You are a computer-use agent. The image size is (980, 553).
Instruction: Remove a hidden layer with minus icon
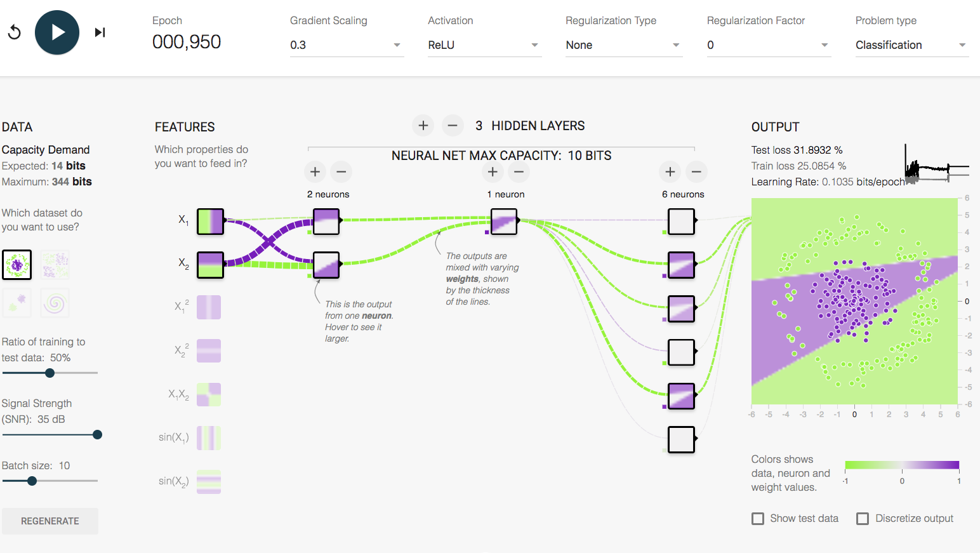[x=452, y=126]
